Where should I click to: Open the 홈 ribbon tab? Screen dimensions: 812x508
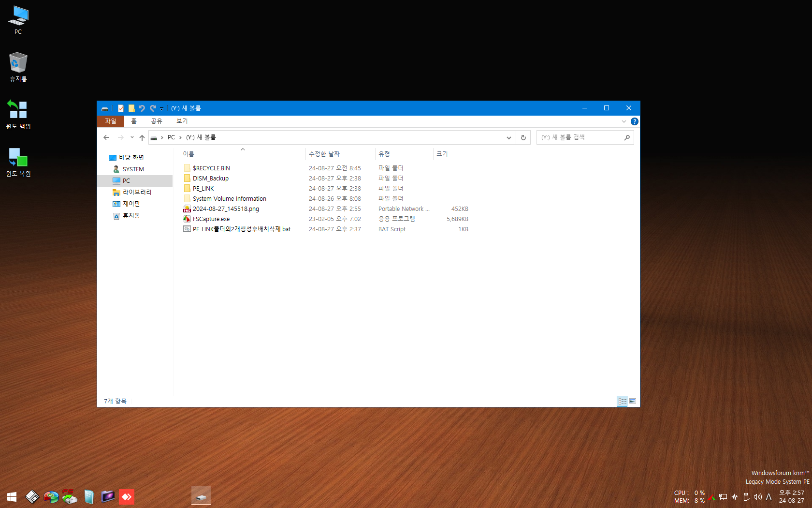134,121
